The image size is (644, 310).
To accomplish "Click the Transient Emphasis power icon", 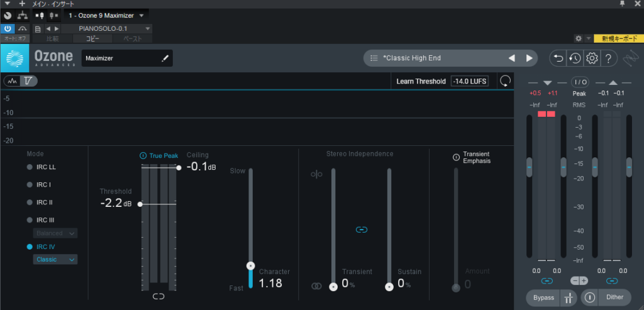I will tap(456, 157).
